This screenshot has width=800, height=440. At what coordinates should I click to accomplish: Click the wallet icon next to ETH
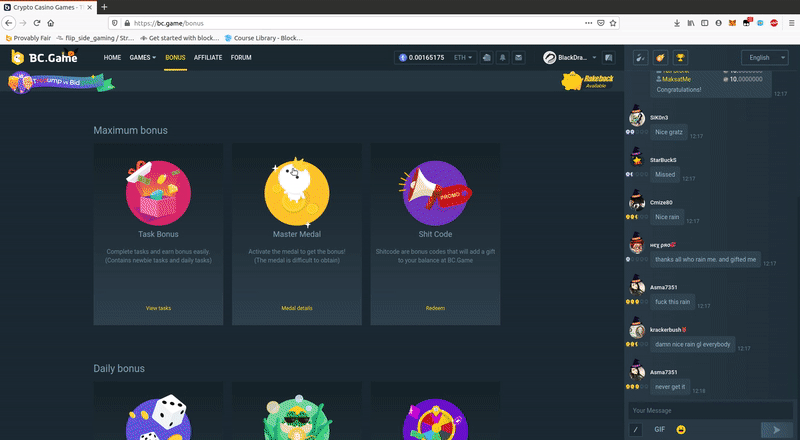(485, 58)
